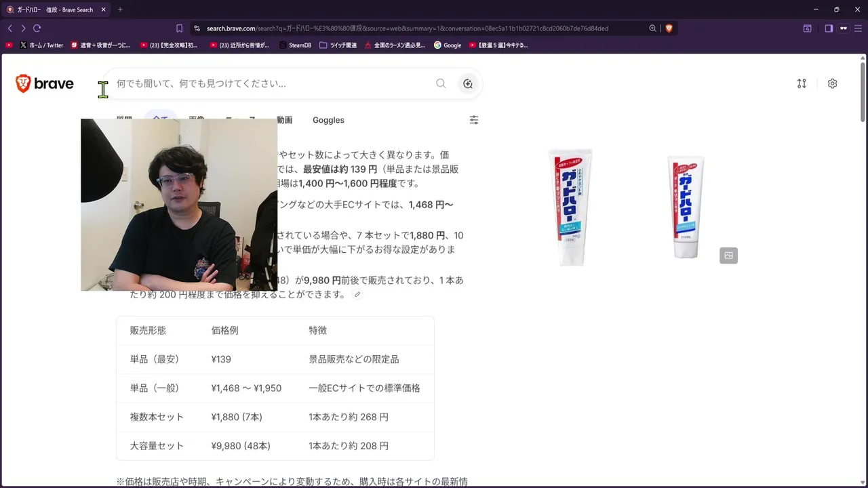Click the 1本あたり約 208 円 cell
Viewport: 868px width, 488px height.
tap(349, 446)
